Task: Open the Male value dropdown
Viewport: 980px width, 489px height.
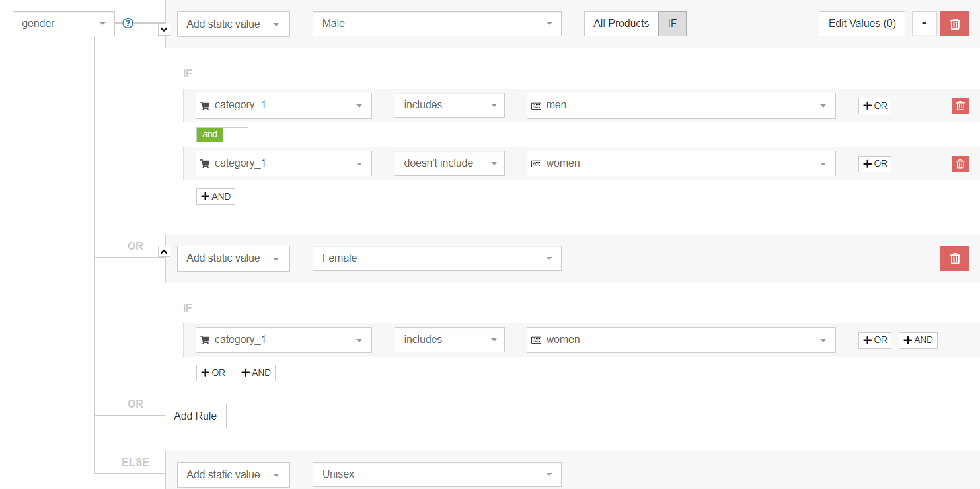Action: coord(436,23)
